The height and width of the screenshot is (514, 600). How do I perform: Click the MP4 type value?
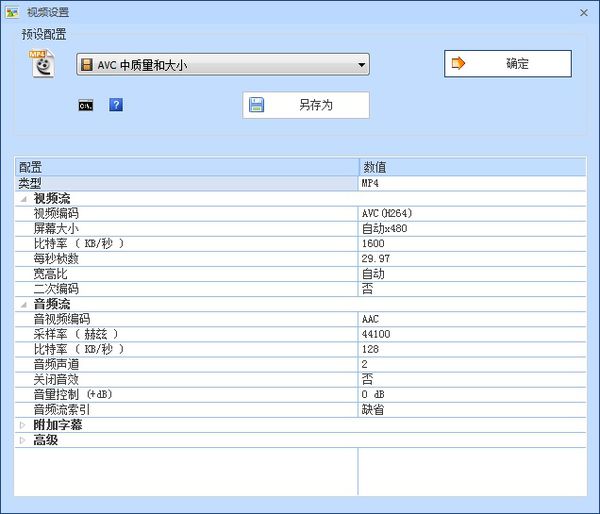[x=370, y=183]
